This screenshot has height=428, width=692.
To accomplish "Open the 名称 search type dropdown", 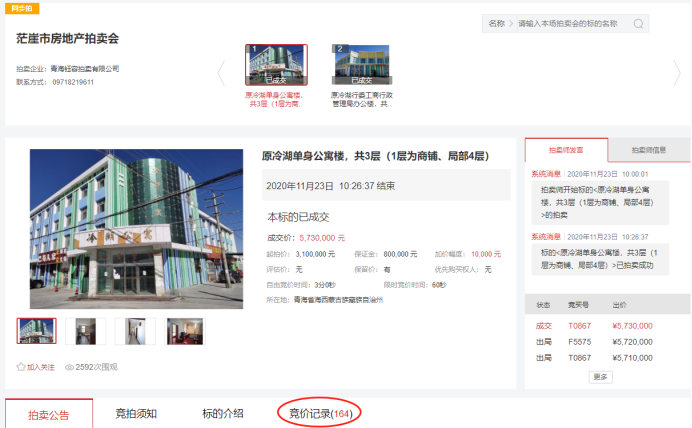I will pyautogui.click(x=500, y=23).
